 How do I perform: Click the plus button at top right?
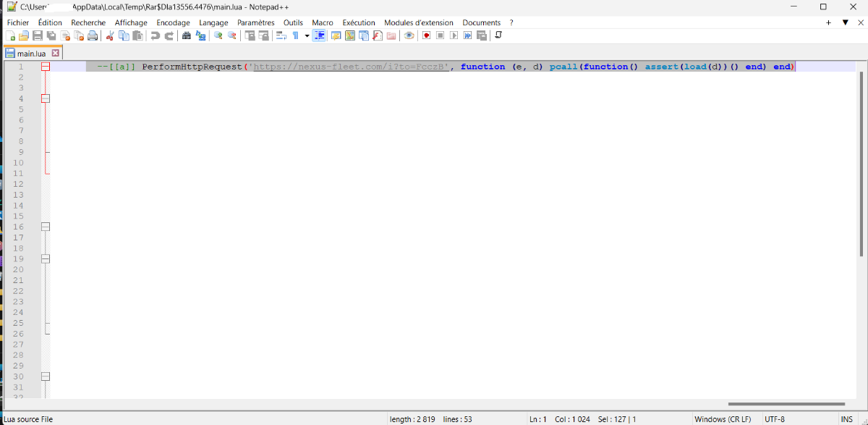829,22
